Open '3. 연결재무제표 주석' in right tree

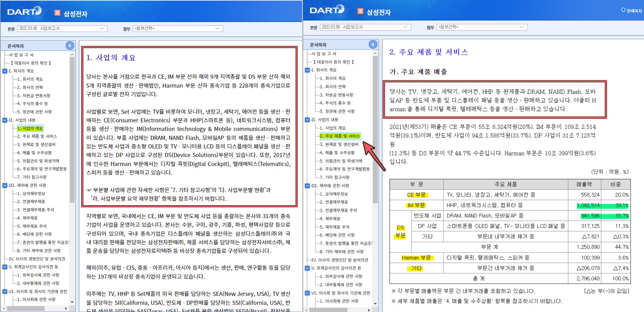click(338, 210)
